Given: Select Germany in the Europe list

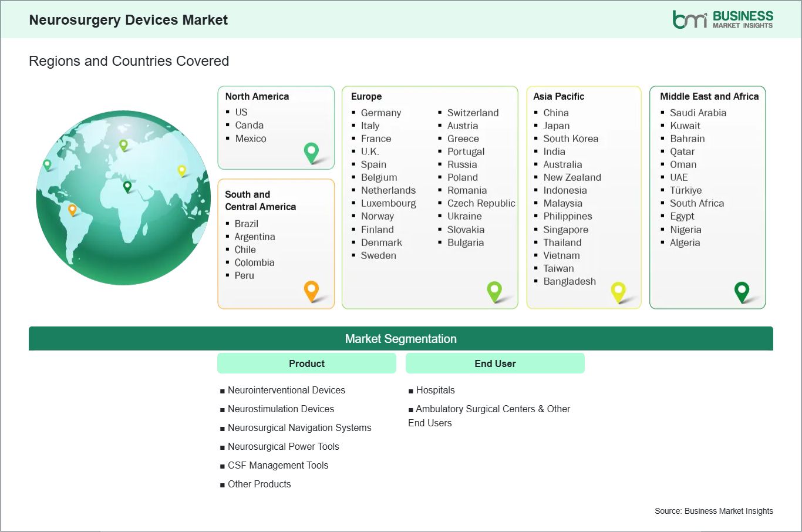Looking at the screenshot, I should pos(380,113).
